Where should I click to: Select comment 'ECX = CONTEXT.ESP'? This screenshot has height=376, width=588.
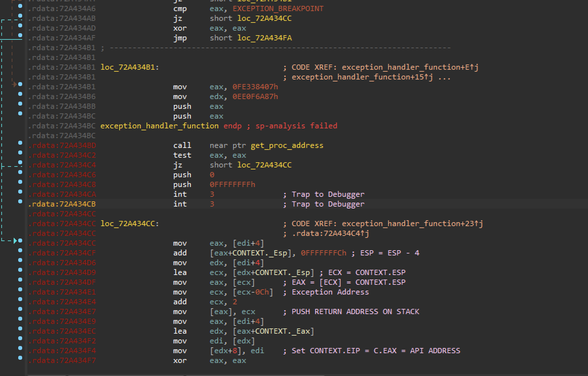pyautogui.click(x=367, y=273)
